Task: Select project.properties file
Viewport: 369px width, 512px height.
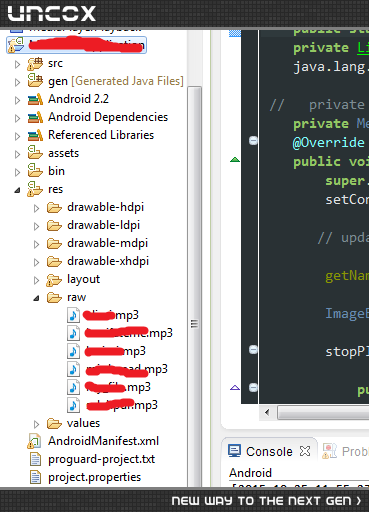Action: coord(95,477)
